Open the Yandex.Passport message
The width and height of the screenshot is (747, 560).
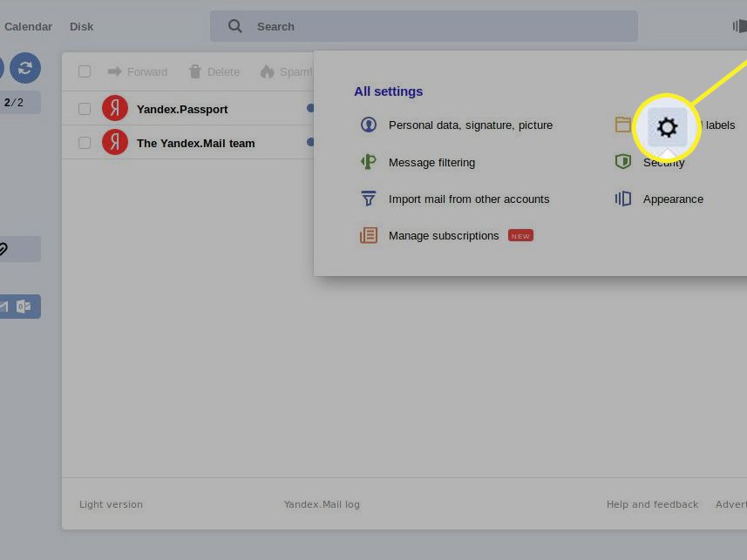pyautogui.click(x=182, y=109)
